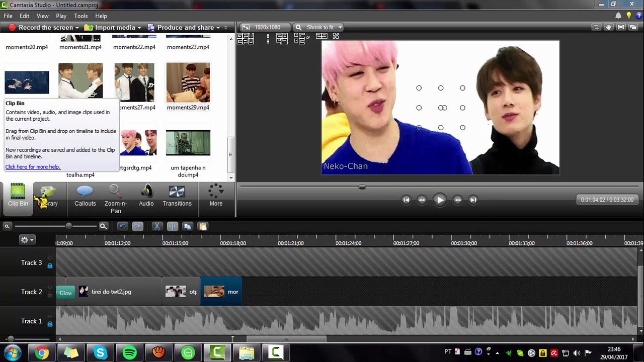Play the preview video
Screen dimensions: 644x362
pyautogui.click(x=439, y=200)
